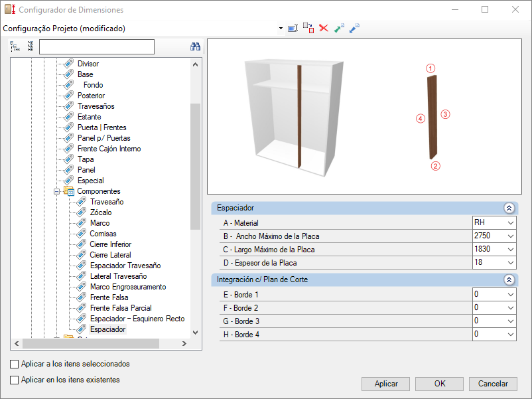
Task: Click edge marker 2 on part preview
Action: (436, 166)
